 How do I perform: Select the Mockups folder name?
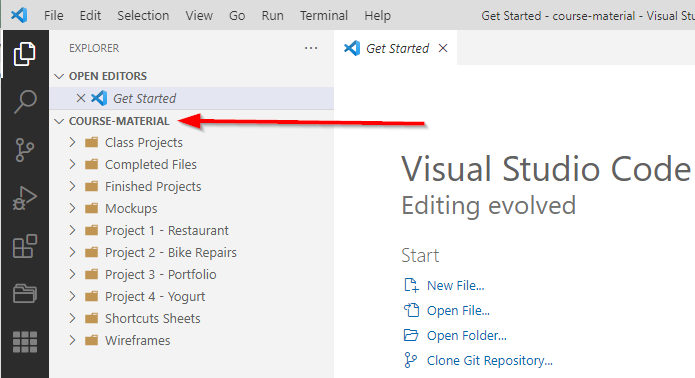[131, 209]
